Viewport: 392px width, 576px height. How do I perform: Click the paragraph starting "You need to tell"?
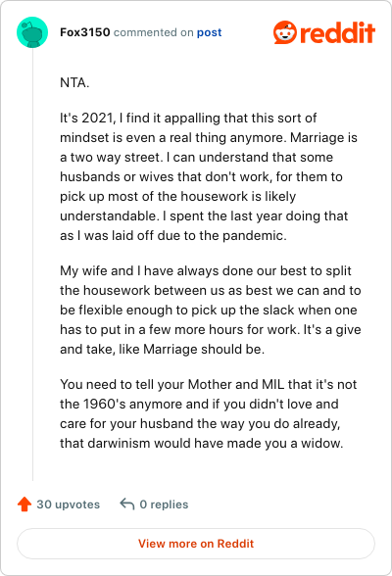coord(209,413)
